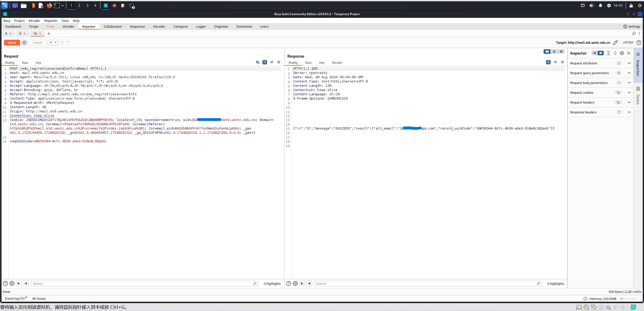Open the Response editor hamburger menu
The image size is (644, 311).
tap(562, 62)
